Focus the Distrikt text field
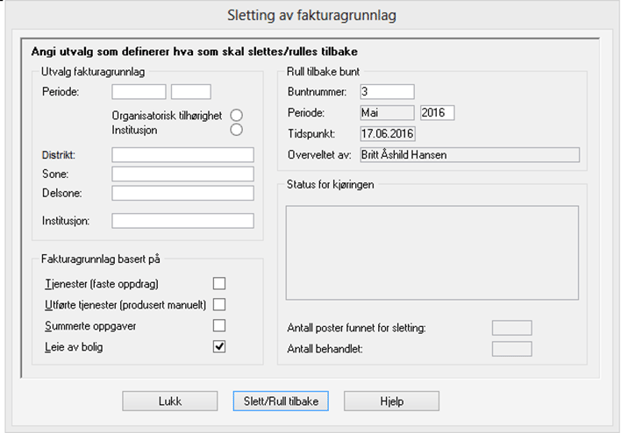This screenshot has width=621, height=433. pyautogui.click(x=183, y=155)
